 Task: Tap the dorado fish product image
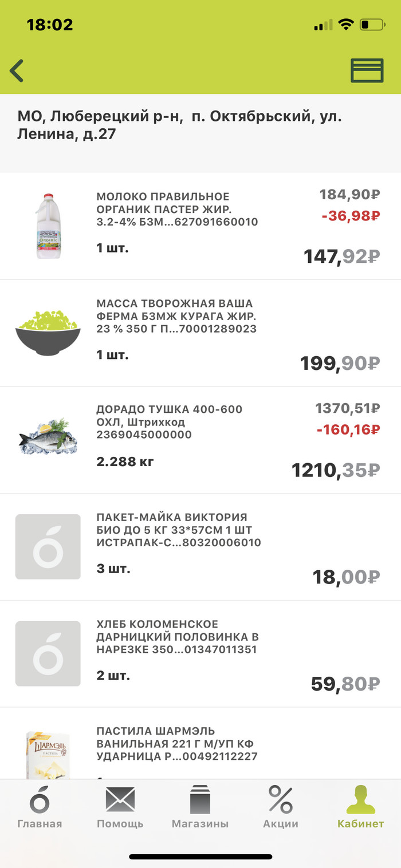(x=48, y=437)
